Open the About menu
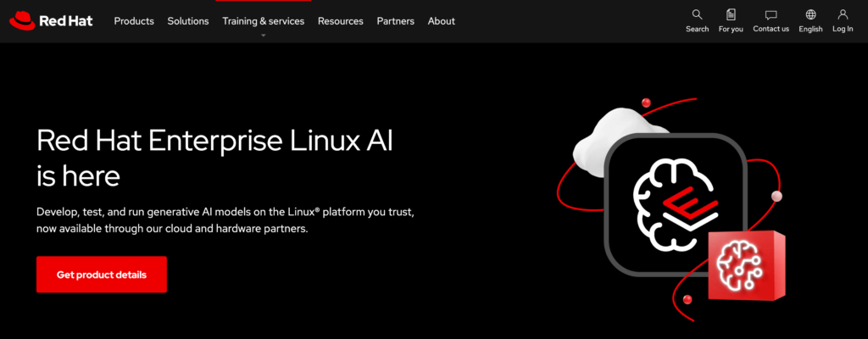This screenshot has width=868, height=339. [441, 21]
